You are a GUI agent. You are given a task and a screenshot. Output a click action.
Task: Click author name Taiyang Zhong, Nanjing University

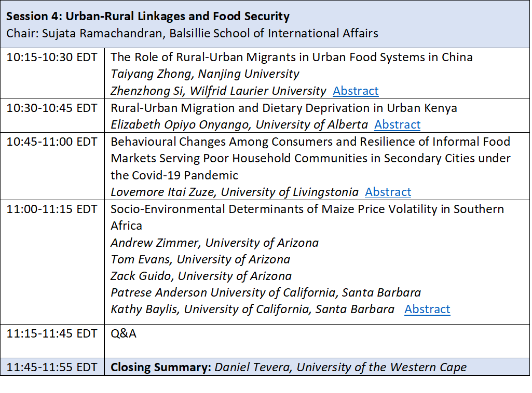(205, 74)
